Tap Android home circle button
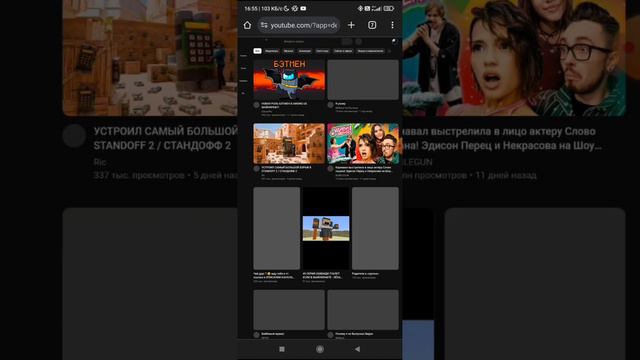This screenshot has height=360, width=640. (320, 349)
